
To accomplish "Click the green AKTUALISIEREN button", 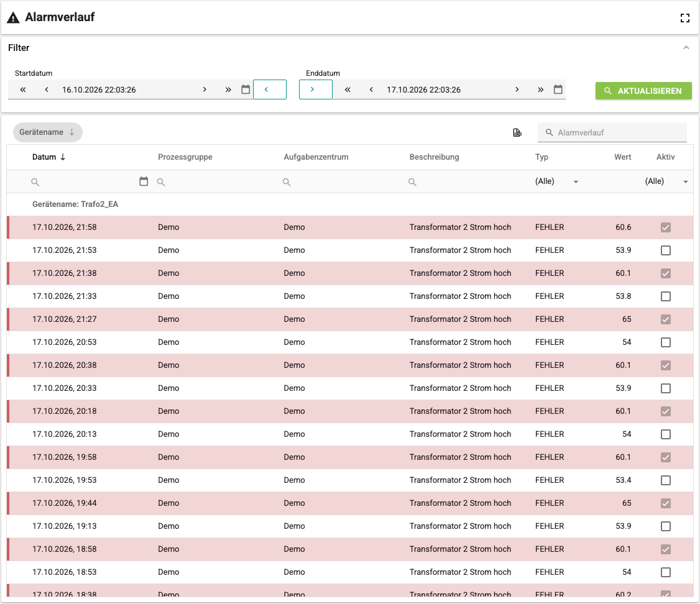I will [x=643, y=91].
